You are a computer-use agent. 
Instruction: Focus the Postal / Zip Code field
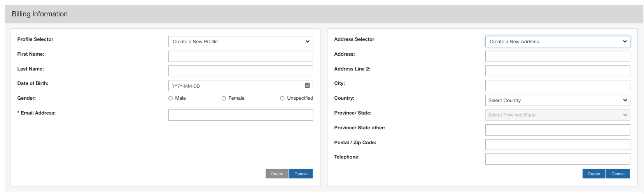[557, 145]
